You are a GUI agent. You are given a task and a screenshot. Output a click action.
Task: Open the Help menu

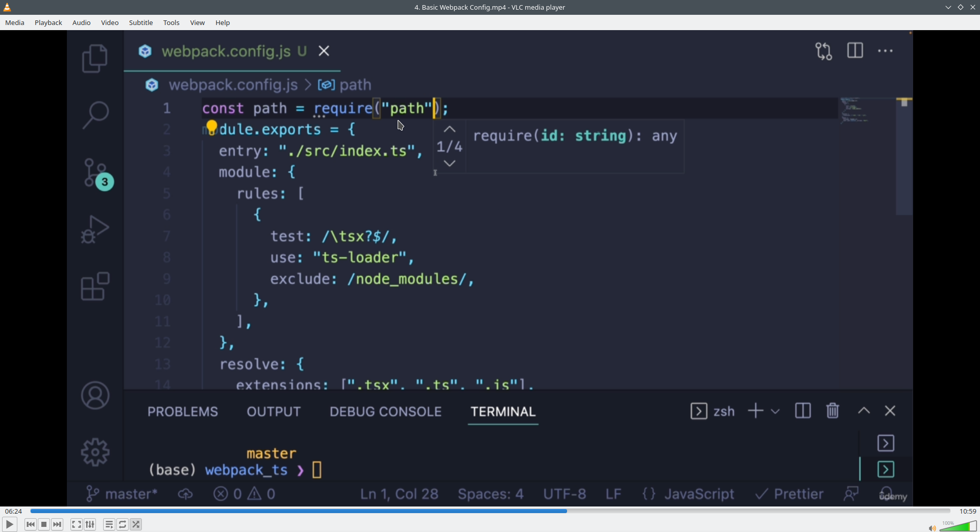(x=223, y=22)
